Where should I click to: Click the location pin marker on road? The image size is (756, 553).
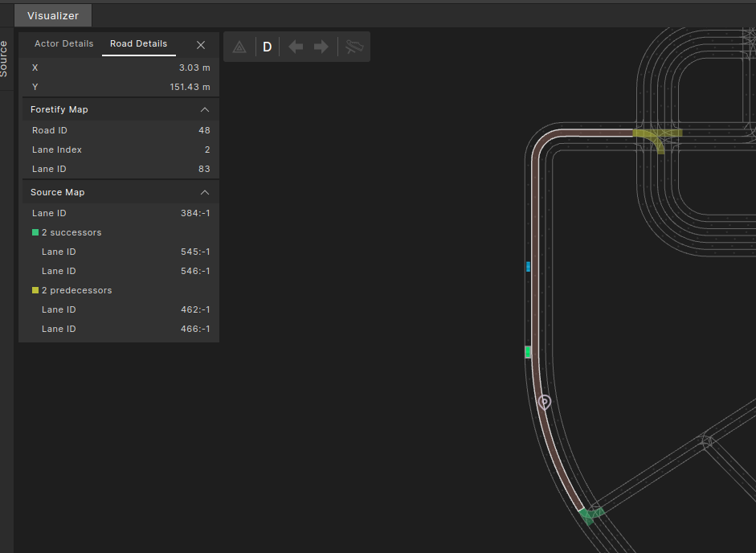(x=545, y=401)
